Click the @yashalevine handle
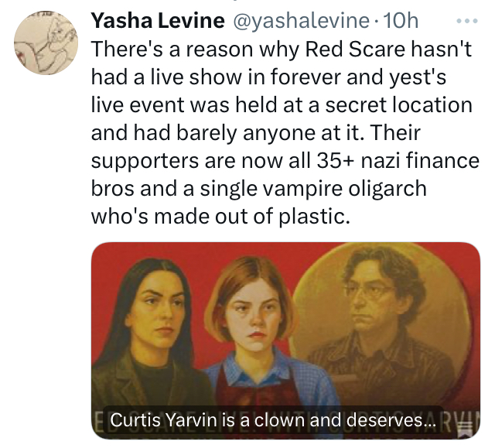The height and width of the screenshot is (448, 495). coord(301,21)
